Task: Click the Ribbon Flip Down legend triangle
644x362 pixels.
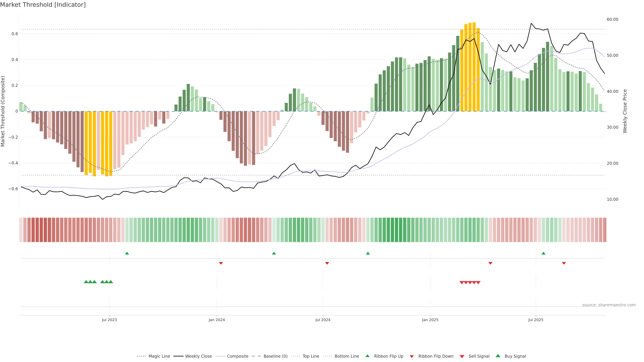Action: (x=412, y=356)
